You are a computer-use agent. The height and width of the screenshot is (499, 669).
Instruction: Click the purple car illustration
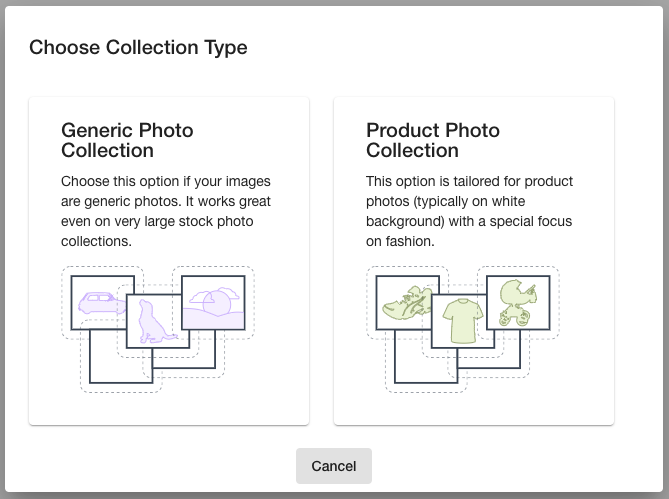[x=99, y=303]
